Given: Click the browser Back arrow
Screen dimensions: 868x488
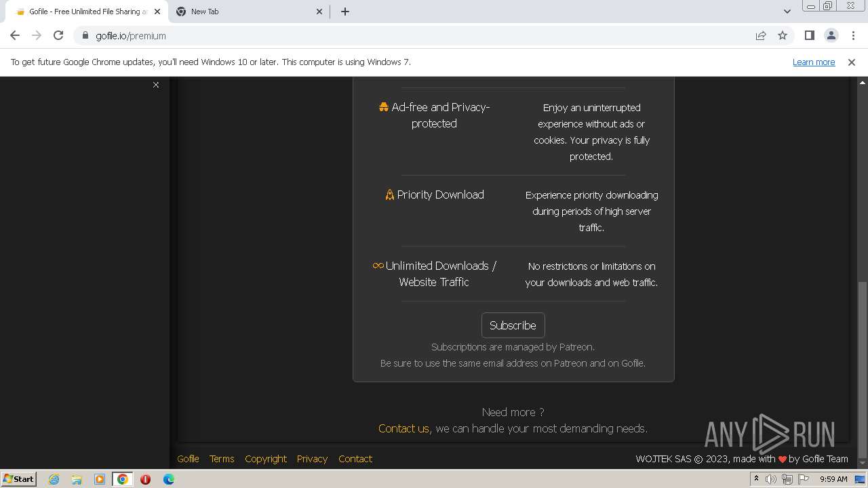Looking at the screenshot, I should pos(15,36).
